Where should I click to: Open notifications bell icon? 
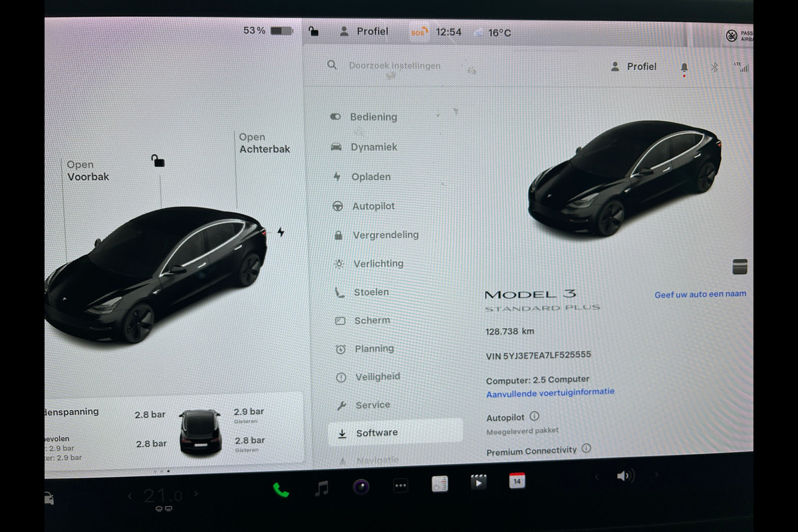click(684, 67)
